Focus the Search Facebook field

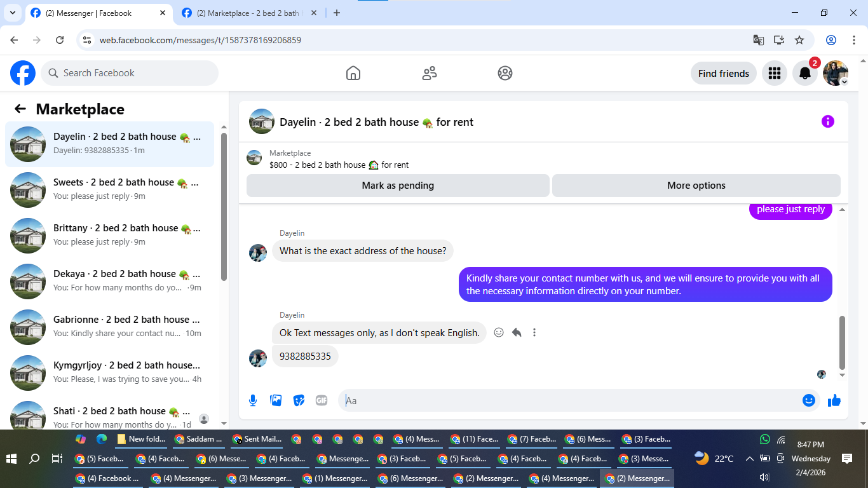[x=130, y=73]
